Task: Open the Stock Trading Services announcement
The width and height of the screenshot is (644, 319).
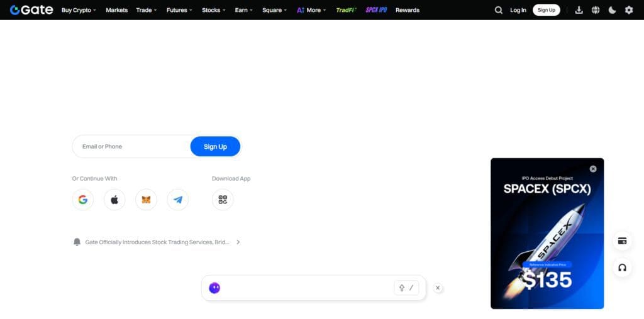Action: pyautogui.click(x=157, y=242)
